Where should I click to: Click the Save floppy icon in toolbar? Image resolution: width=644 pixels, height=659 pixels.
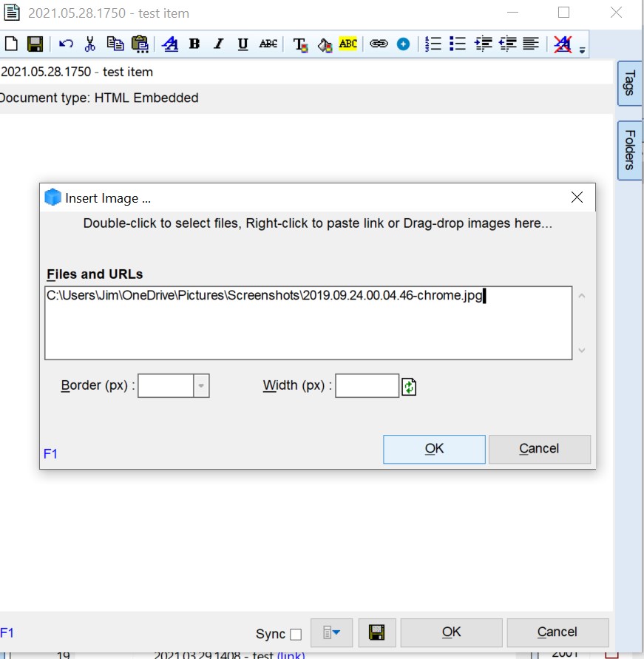(x=35, y=44)
